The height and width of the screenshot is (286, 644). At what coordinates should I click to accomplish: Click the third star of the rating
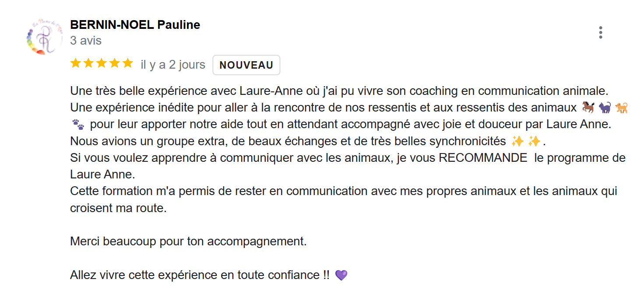(x=102, y=64)
